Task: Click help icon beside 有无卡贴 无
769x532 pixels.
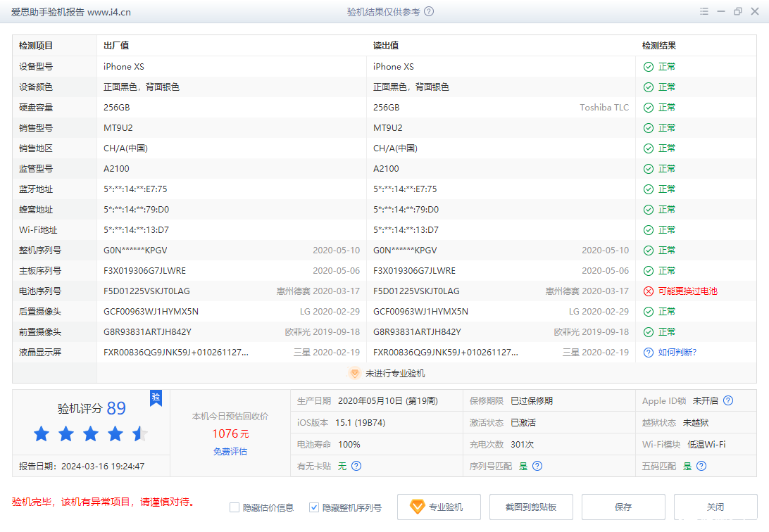Action: pyautogui.click(x=356, y=466)
